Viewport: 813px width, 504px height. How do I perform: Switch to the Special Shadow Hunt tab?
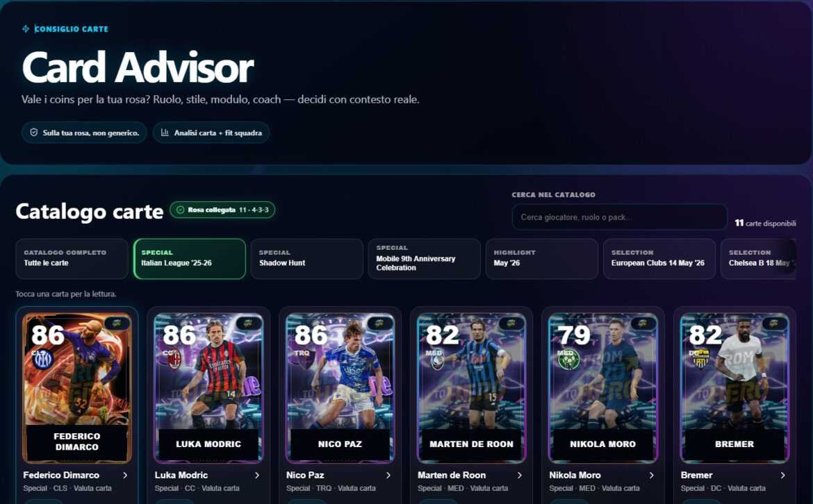pos(306,258)
